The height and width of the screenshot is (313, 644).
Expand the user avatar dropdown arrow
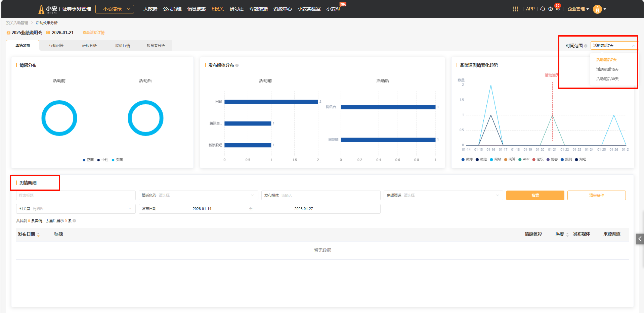tap(605, 9)
